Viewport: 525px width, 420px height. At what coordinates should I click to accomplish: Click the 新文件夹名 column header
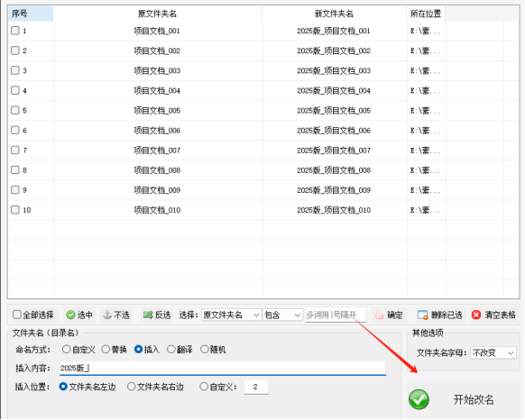coord(334,14)
